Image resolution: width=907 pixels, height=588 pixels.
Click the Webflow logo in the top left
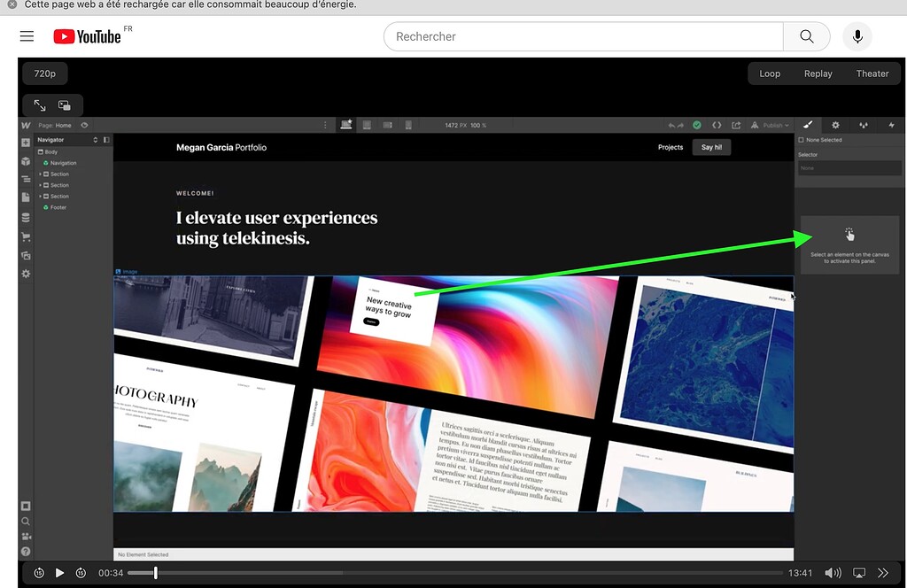click(26, 125)
